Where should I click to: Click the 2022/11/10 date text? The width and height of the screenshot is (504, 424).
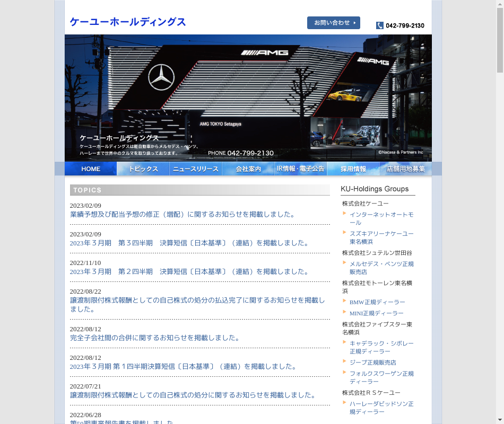pos(85,263)
